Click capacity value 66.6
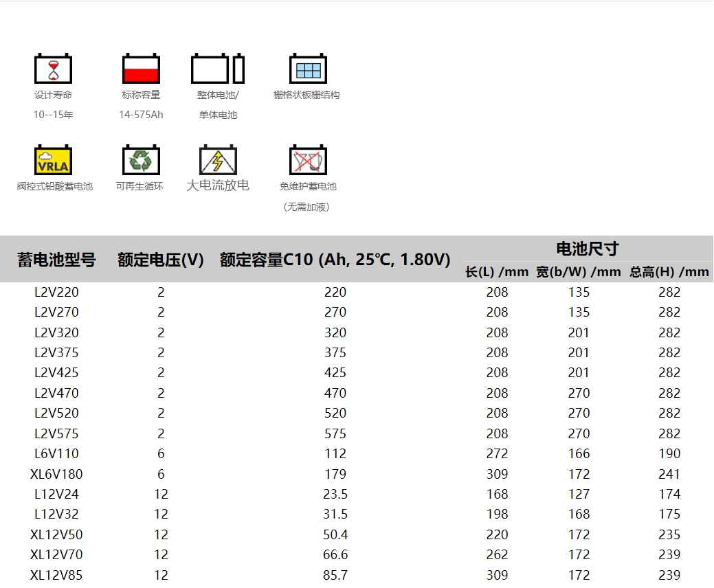714x588 pixels. (x=335, y=555)
